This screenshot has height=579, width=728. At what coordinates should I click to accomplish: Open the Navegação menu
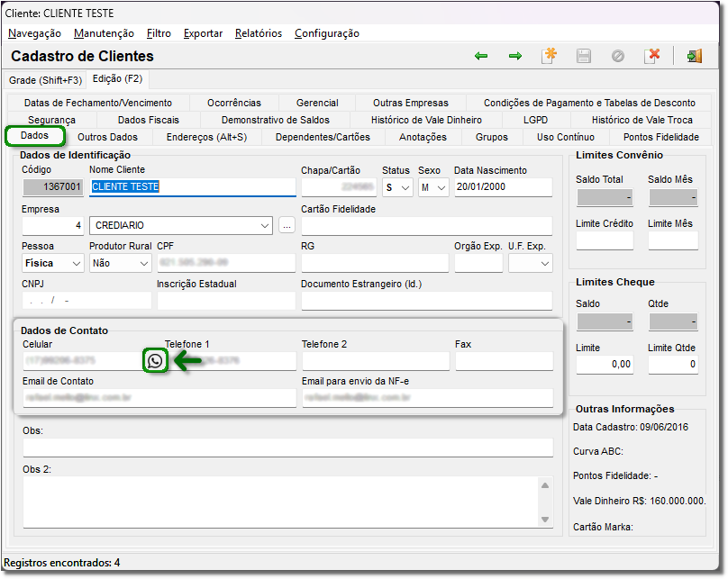click(x=35, y=33)
